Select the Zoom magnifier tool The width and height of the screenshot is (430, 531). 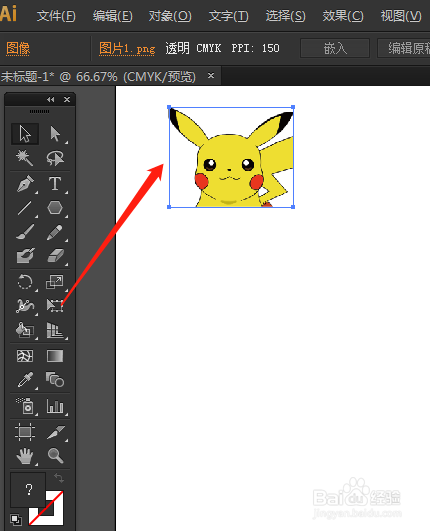[x=55, y=456]
